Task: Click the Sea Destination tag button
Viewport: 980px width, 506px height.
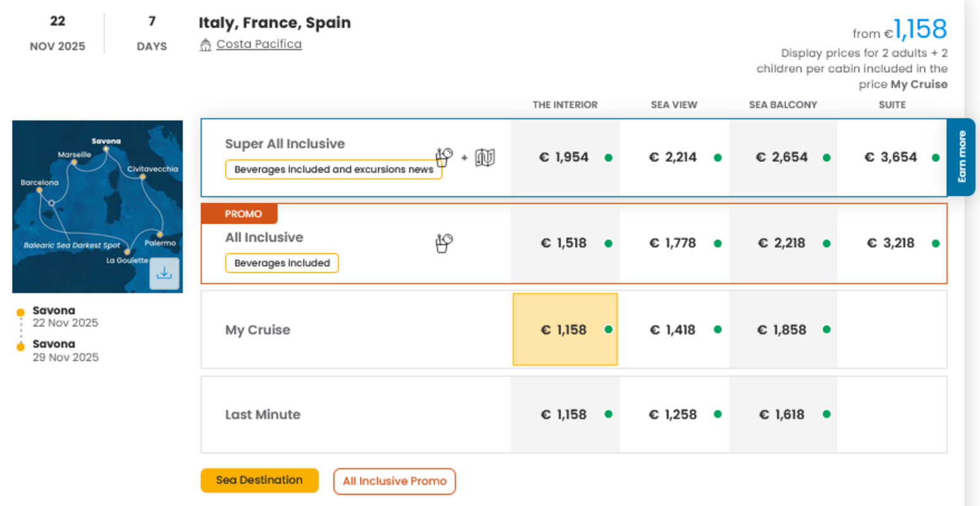Action: 259,480
